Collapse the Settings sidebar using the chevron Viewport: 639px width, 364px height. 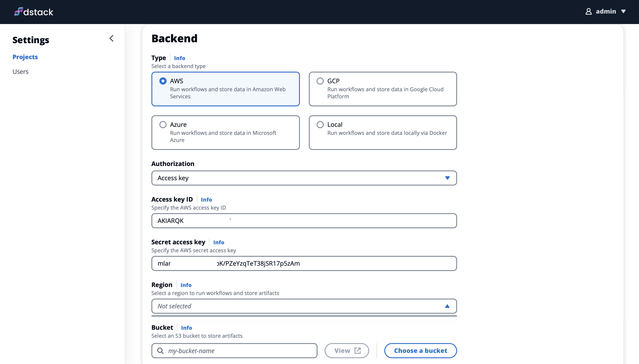point(111,38)
